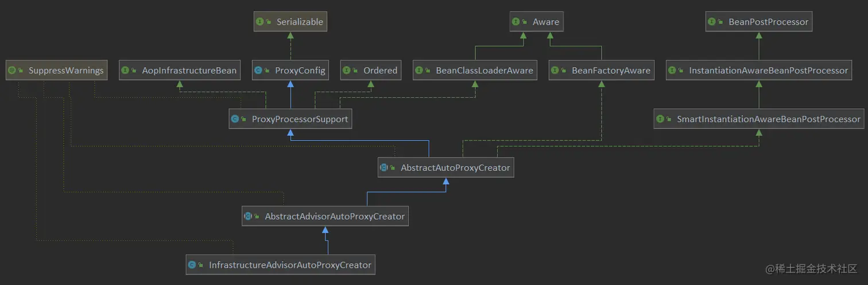
Task: Select the Serializable interface node
Action: click(291, 22)
